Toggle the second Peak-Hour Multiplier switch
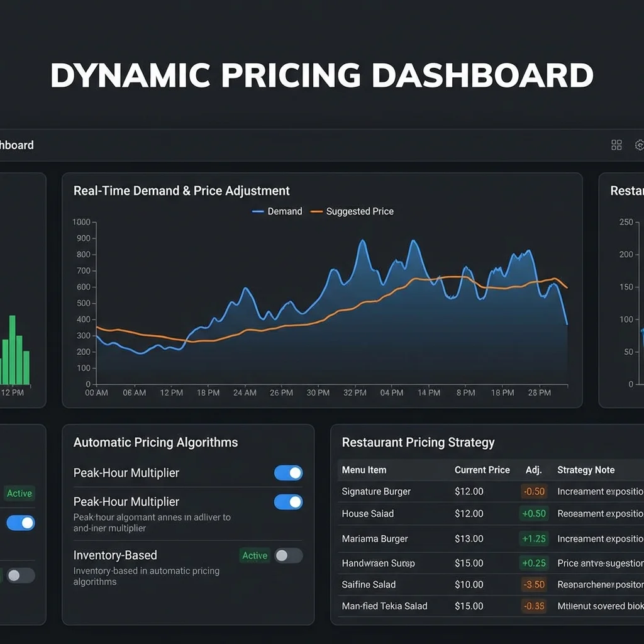The width and height of the screenshot is (644, 644). (288, 502)
